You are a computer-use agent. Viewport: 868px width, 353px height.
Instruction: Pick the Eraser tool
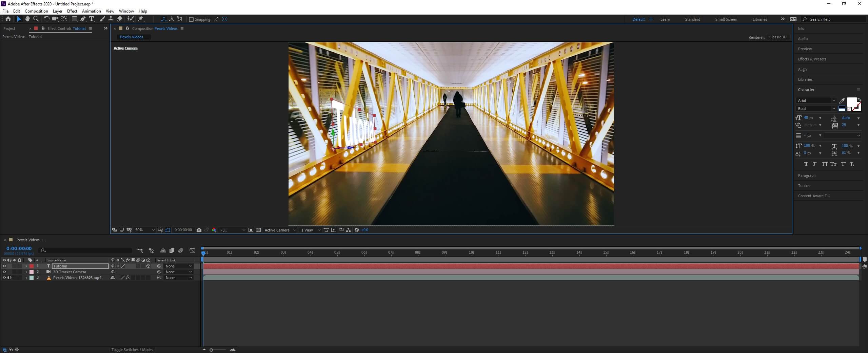click(119, 19)
